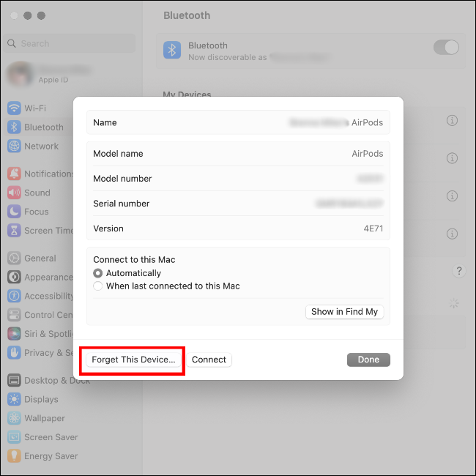
Task: Click the Connect button
Action: 209,360
